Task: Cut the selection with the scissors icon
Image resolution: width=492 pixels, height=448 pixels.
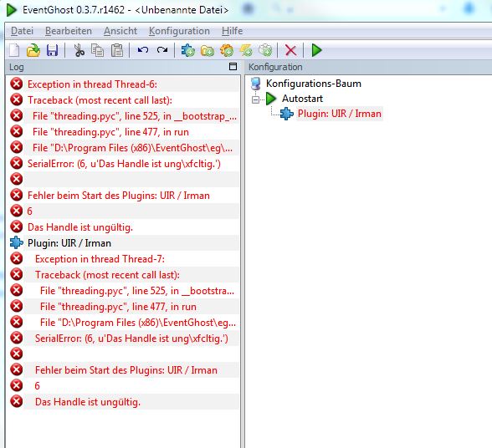Action: (x=79, y=50)
